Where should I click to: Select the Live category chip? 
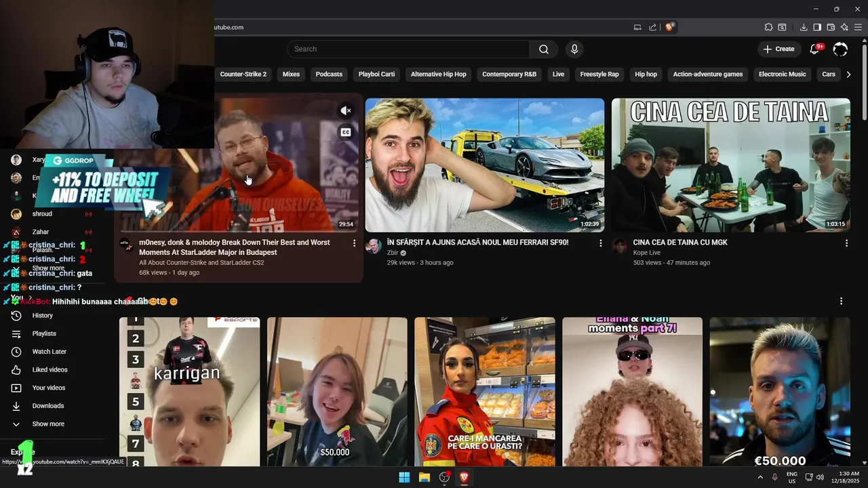[x=558, y=74]
